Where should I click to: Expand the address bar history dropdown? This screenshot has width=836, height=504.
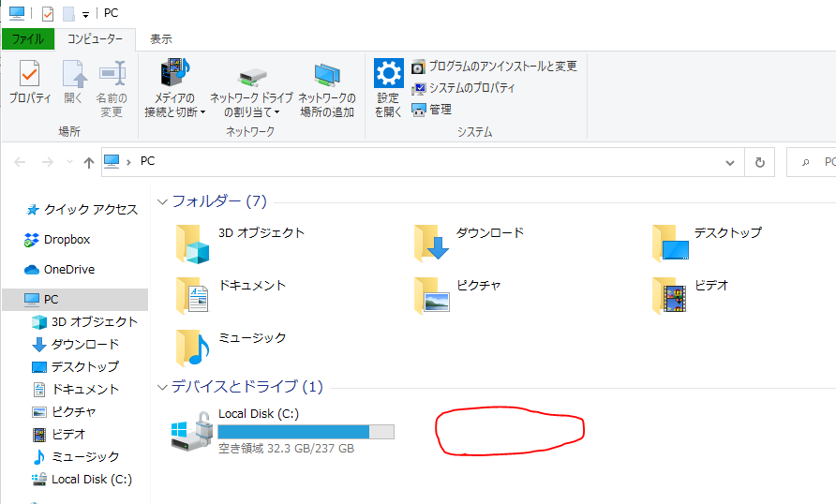pos(730,163)
